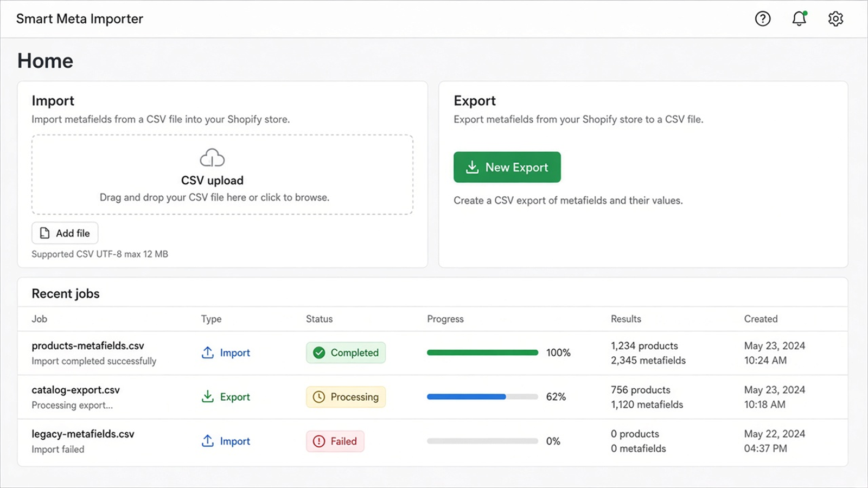Screen dimensions: 868x488
Task: Click the Type column header
Action: [x=211, y=319]
